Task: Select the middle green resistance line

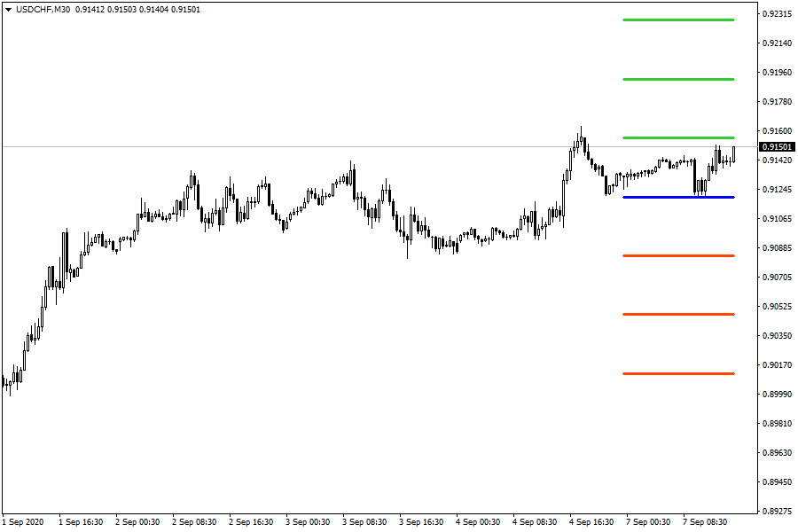Action: click(x=678, y=79)
